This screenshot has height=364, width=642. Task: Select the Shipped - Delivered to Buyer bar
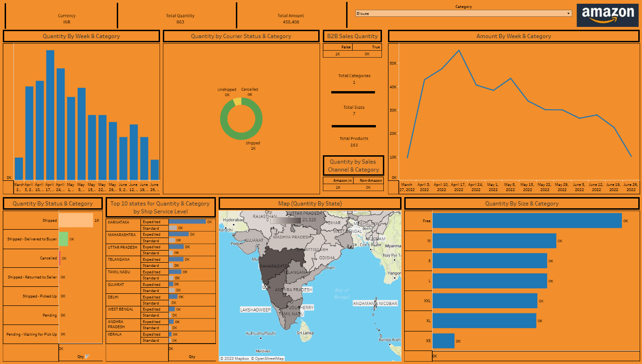click(x=64, y=239)
